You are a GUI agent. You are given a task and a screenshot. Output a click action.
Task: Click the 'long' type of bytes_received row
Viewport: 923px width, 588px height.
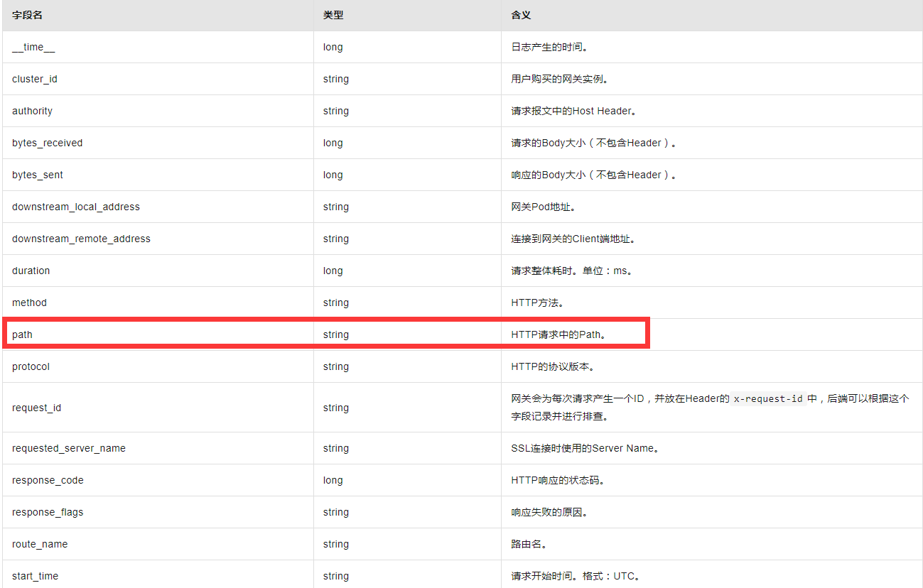point(333,143)
